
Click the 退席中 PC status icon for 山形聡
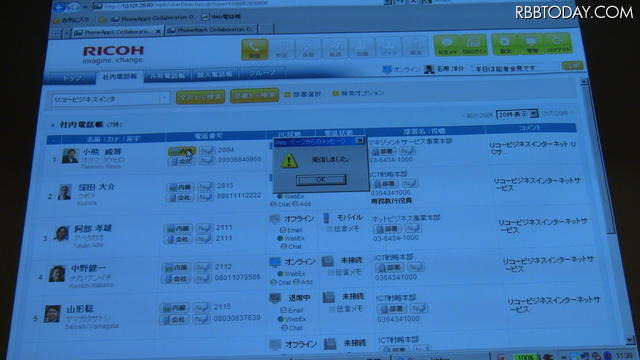[275, 298]
